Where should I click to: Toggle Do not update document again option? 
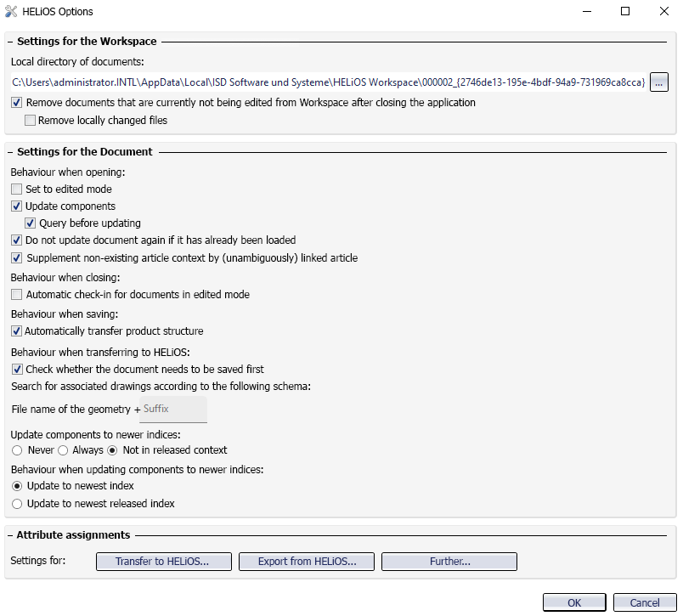click(17, 240)
